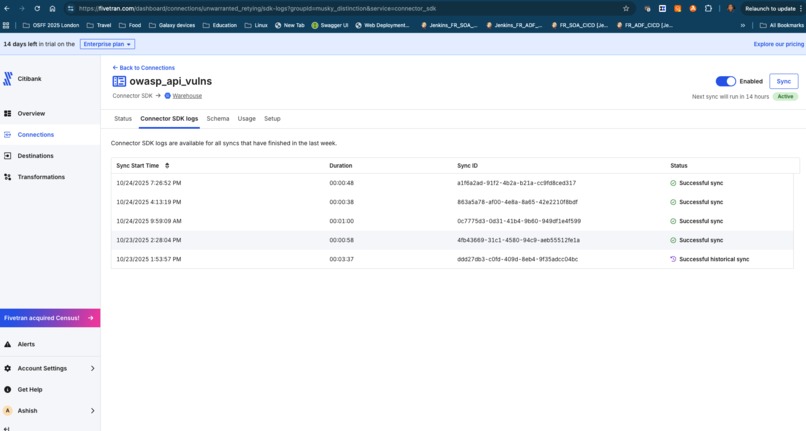Click the success check icon for 7:26:52 PM sync
The image size is (806, 431).
[673, 183]
